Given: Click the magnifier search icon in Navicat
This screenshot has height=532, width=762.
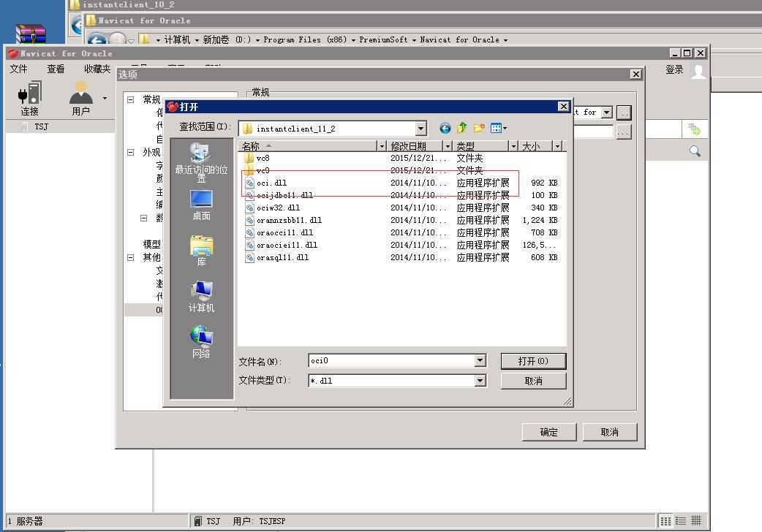Looking at the screenshot, I should 695,151.
